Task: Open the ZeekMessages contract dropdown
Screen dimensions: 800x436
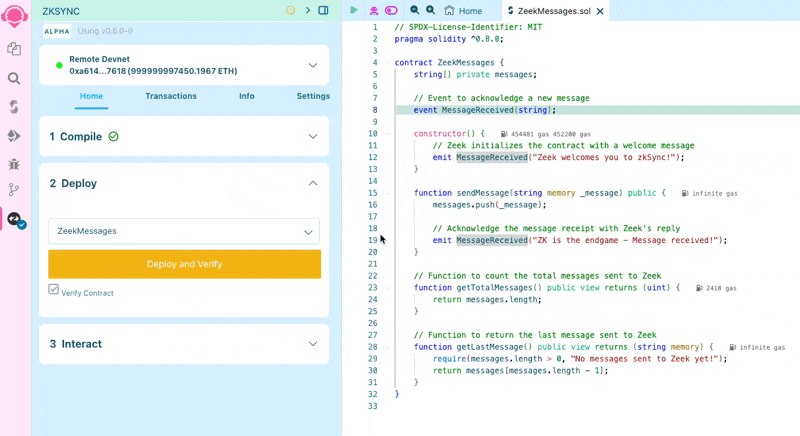Action: coord(184,232)
